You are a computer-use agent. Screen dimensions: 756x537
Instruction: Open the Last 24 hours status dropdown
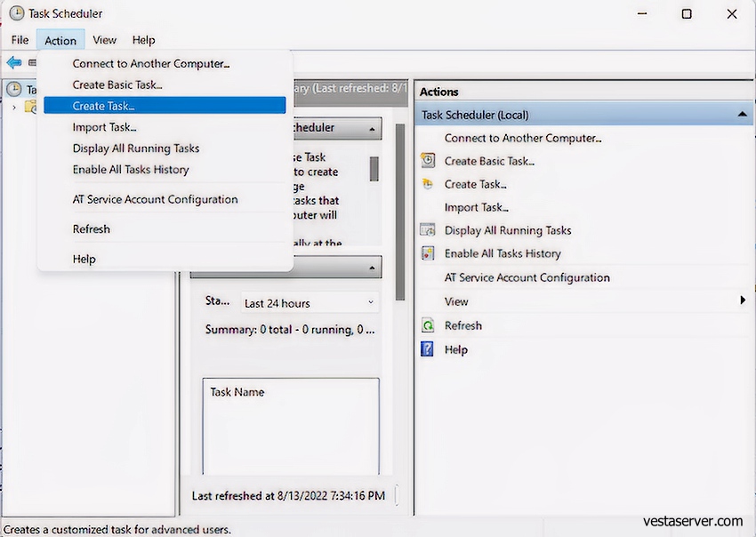pyautogui.click(x=310, y=303)
